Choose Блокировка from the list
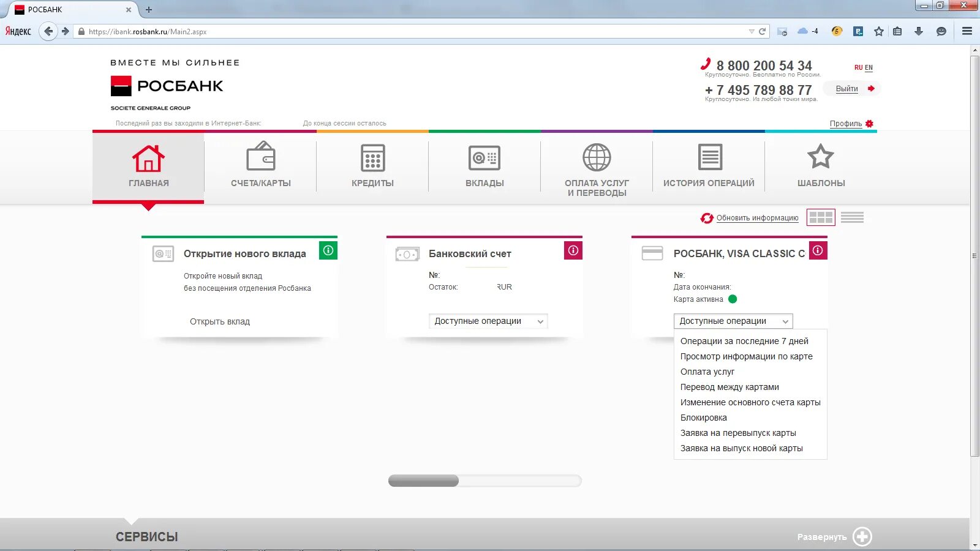Viewport: 980px width, 551px height. click(704, 418)
